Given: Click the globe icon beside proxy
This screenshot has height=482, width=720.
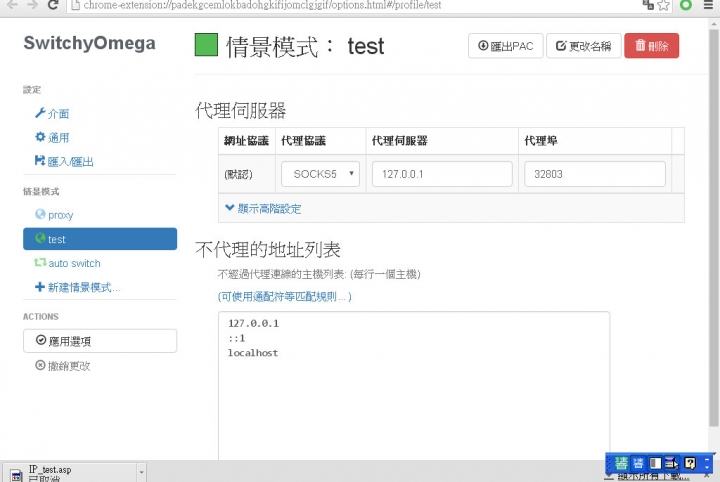Looking at the screenshot, I should pos(40,214).
